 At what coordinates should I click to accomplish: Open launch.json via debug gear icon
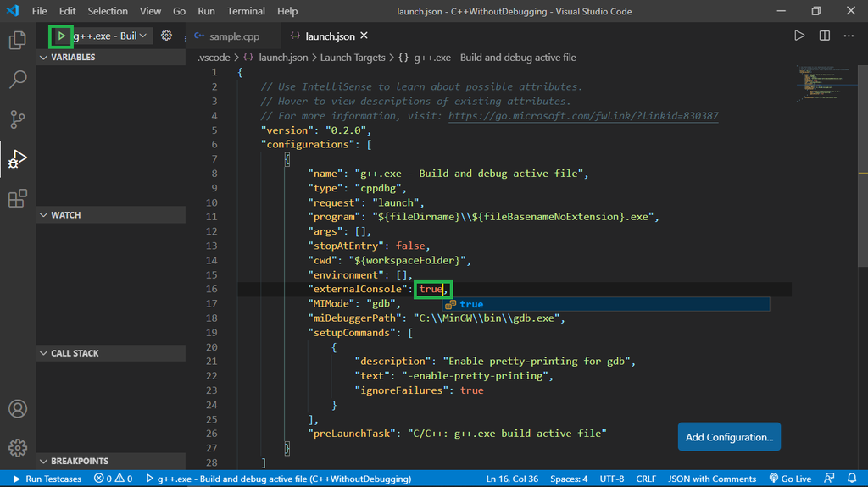(166, 36)
